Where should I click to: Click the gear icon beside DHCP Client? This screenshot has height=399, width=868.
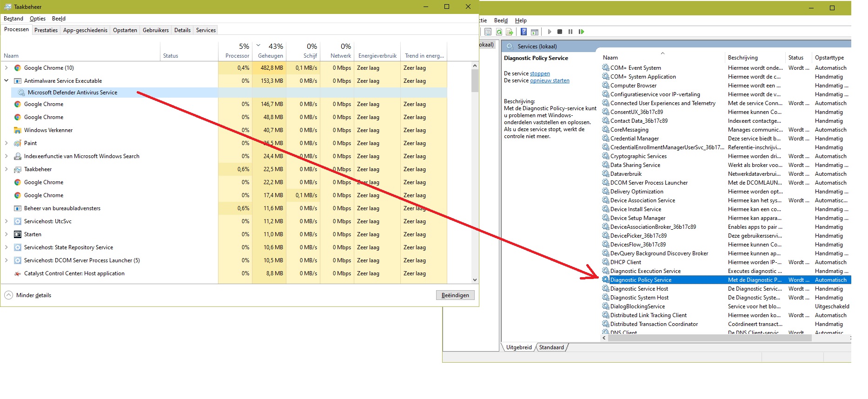click(x=605, y=262)
